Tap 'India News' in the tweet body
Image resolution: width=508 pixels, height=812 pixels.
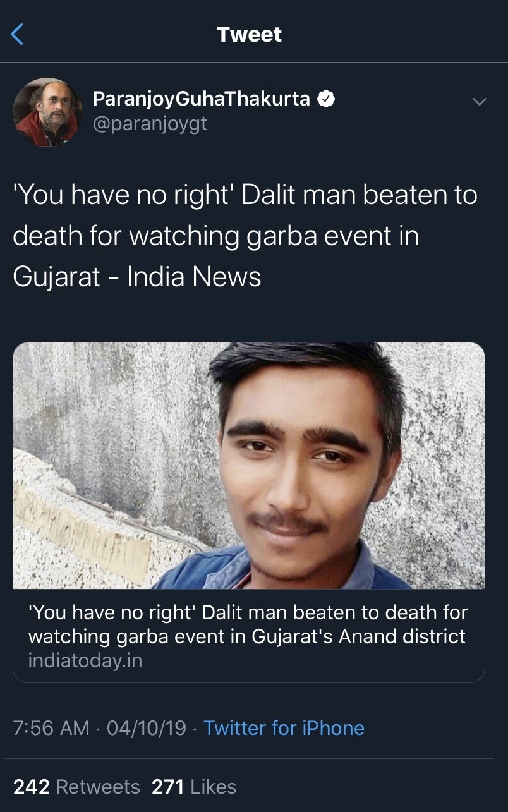pos(193,277)
